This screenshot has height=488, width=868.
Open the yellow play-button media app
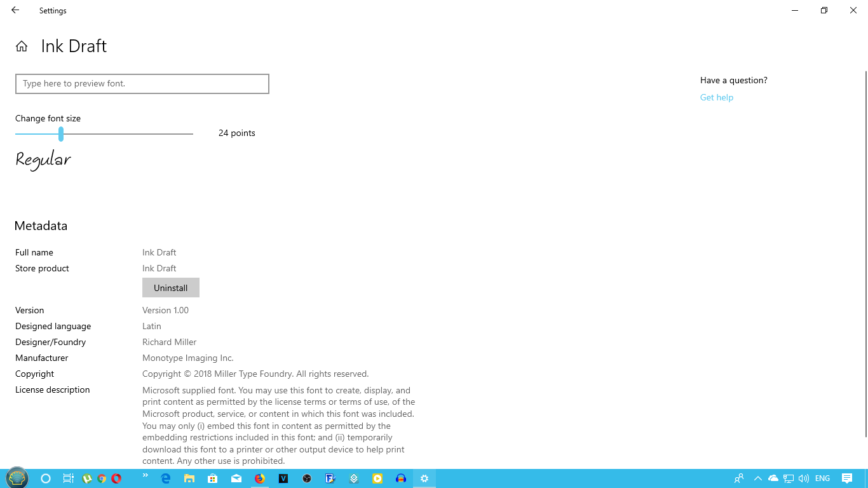[377, 478]
